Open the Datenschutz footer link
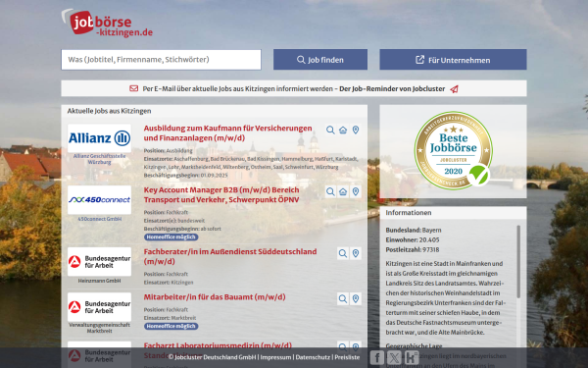The height and width of the screenshot is (368, 588). 313,357
